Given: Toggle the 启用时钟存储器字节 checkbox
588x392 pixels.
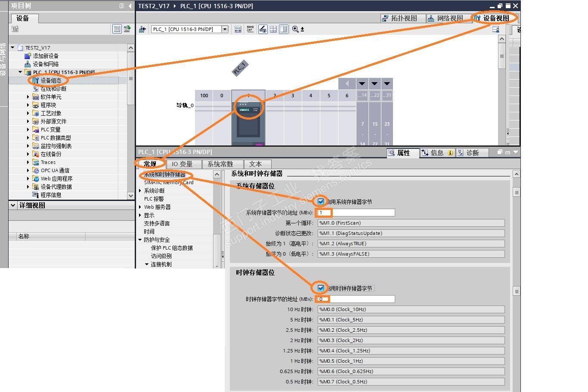Looking at the screenshot, I should pyautogui.click(x=321, y=288).
